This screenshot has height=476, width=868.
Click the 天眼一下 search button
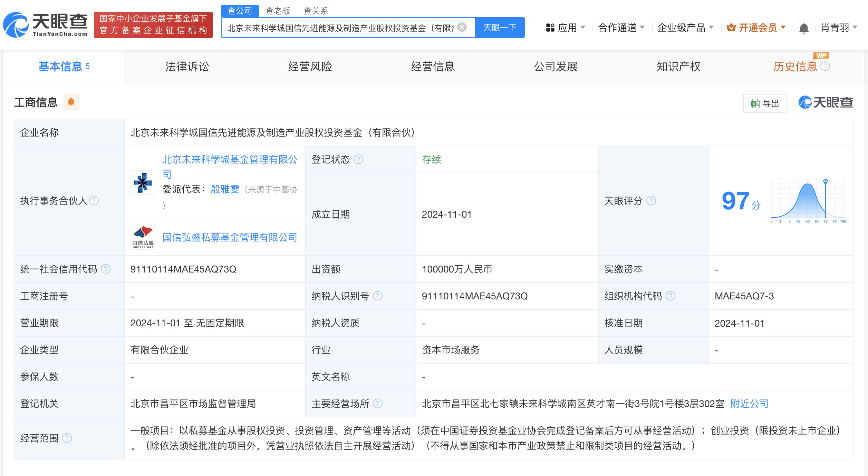point(500,28)
